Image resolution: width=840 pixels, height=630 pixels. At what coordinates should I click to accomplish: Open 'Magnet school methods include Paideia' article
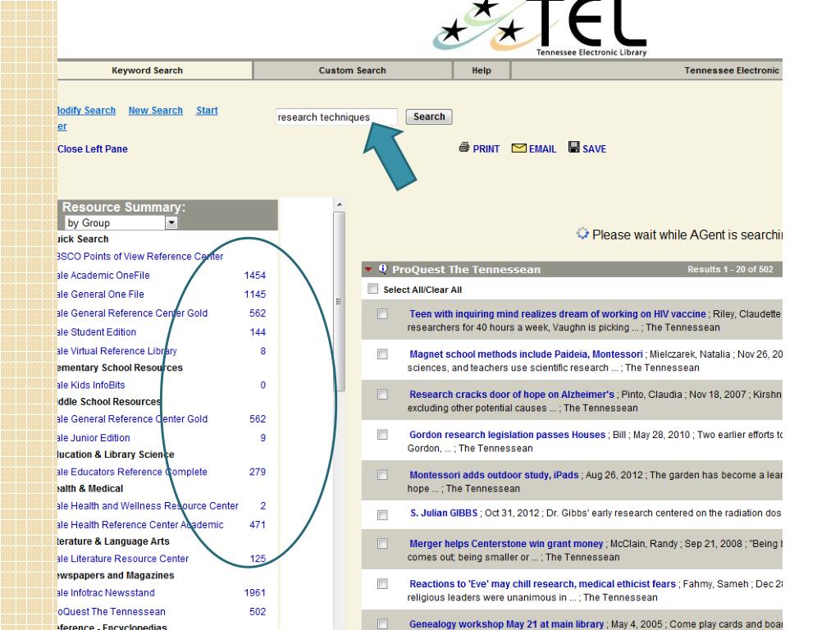(x=526, y=354)
